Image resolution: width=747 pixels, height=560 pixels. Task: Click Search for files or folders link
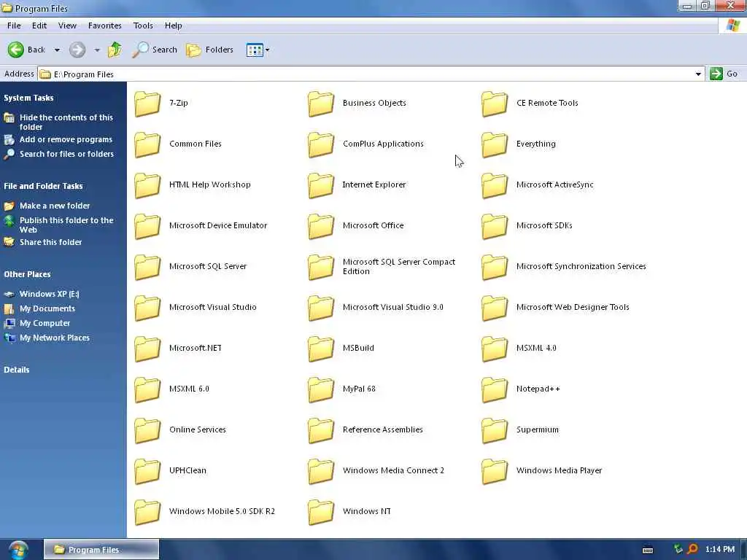[66, 154]
